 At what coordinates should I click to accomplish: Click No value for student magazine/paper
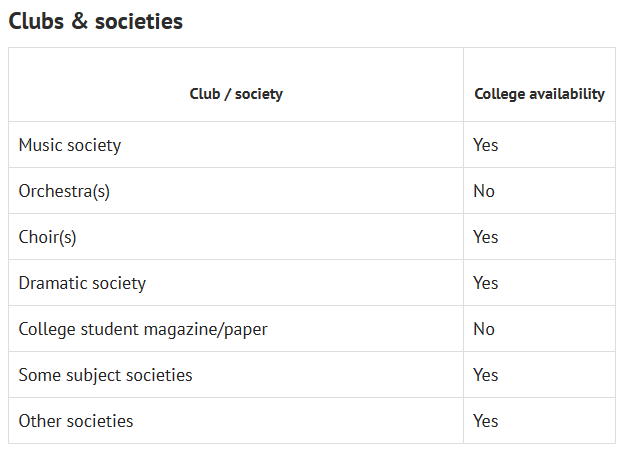click(484, 329)
